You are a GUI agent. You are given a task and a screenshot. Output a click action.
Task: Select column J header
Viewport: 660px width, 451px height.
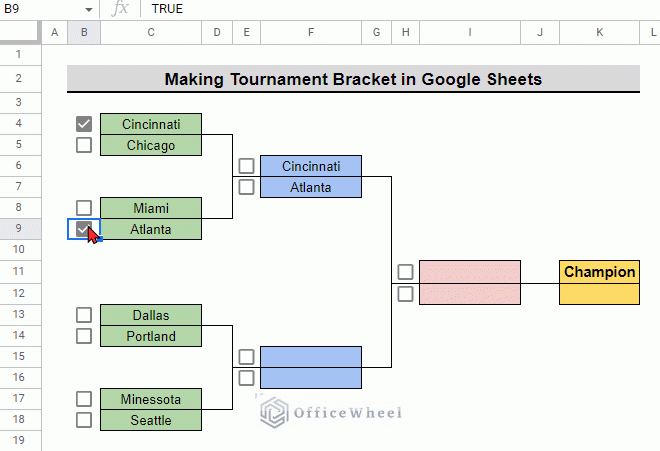pos(540,32)
